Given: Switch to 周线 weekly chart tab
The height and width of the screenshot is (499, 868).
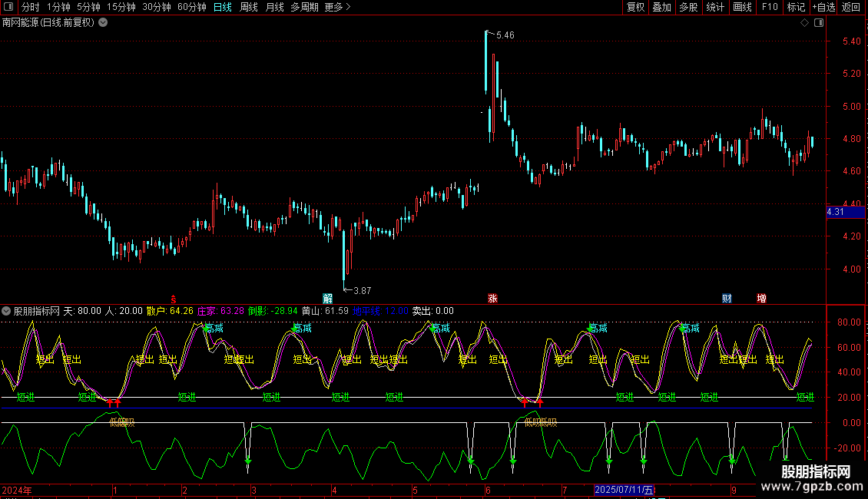Looking at the screenshot, I should coord(249,7).
